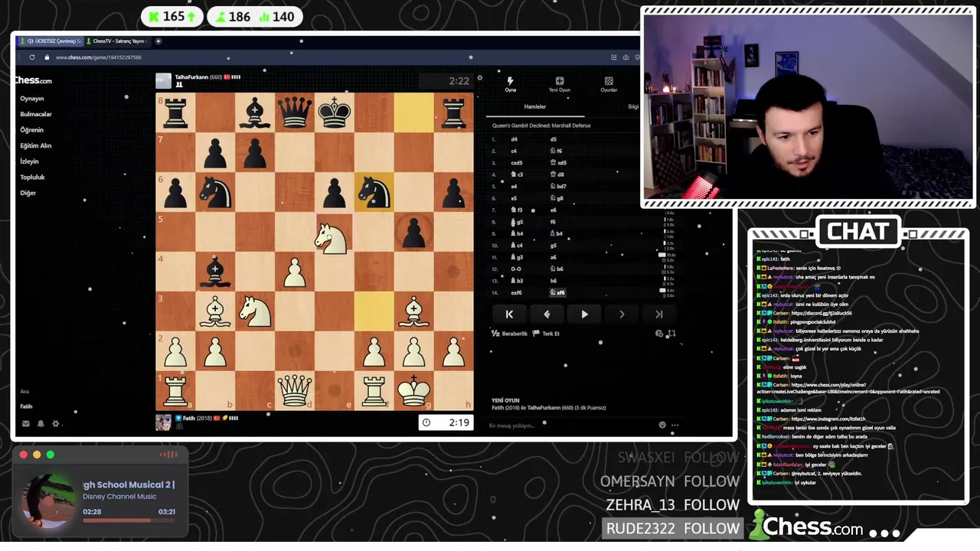Click the music widget album art thumbnail
980x551 pixels.
pos(48,501)
